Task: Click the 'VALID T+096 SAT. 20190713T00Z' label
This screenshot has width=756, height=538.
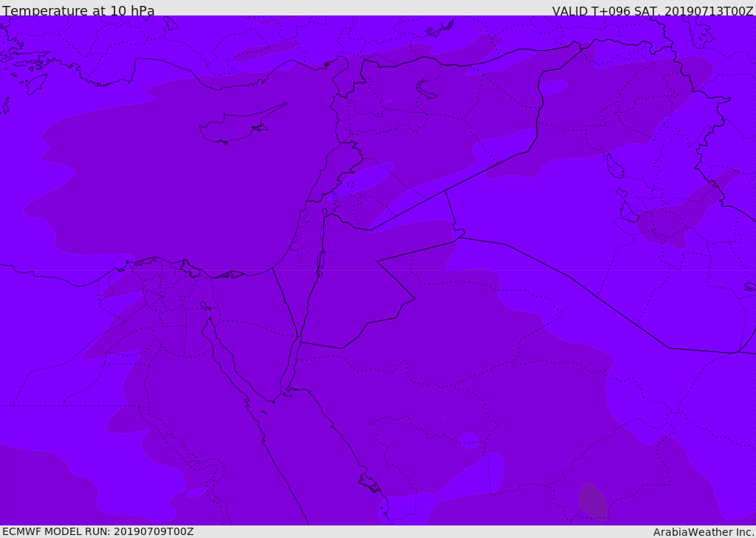Action: click(653, 10)
